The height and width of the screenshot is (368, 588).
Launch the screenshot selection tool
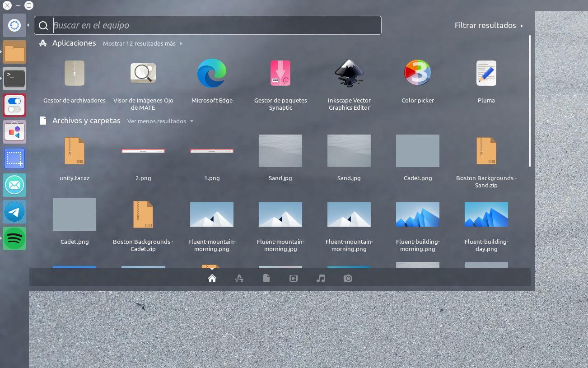[14, 158]
